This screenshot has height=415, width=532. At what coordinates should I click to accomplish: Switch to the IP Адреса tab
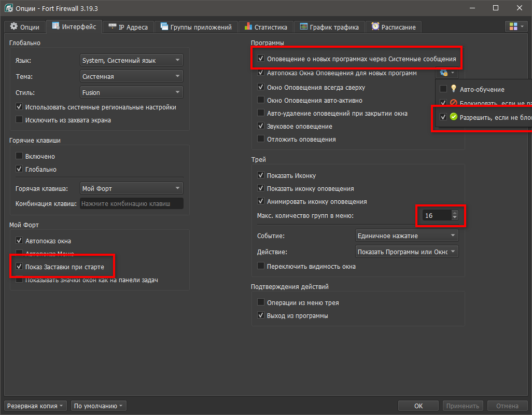click(x=128, y=27)
